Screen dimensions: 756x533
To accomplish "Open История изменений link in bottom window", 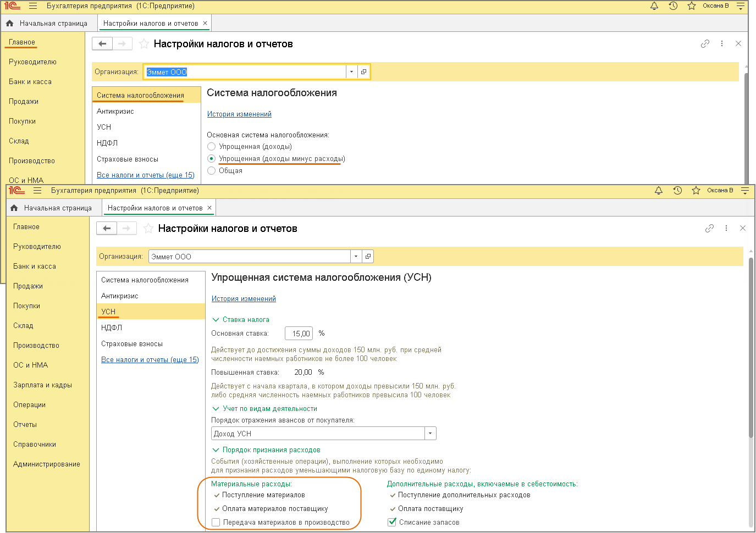I will (244, 299).
